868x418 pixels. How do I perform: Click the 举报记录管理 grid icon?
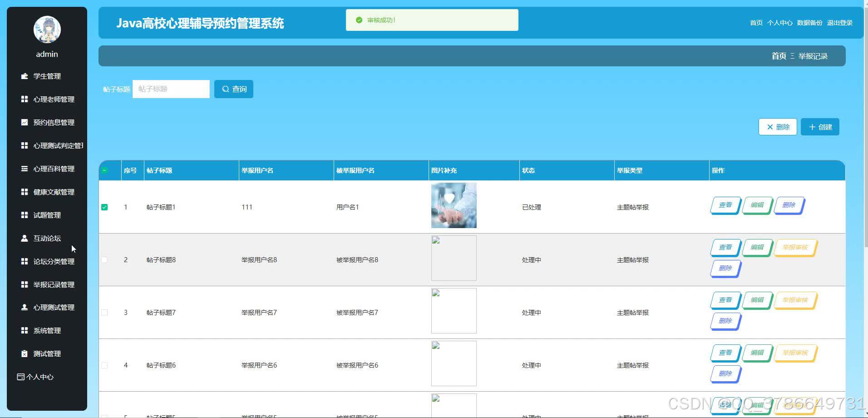25,284
